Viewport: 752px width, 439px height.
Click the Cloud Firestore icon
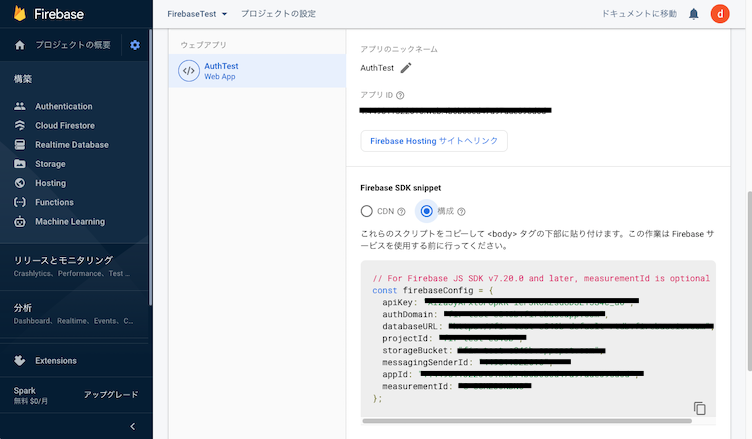pos(20,125)
